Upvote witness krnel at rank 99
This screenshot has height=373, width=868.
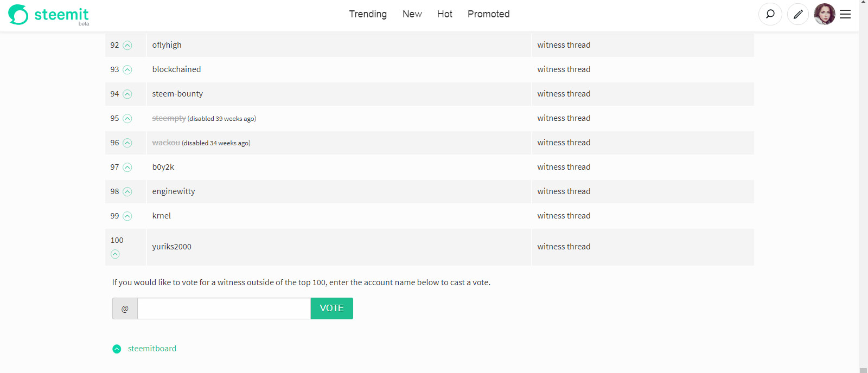127,216
